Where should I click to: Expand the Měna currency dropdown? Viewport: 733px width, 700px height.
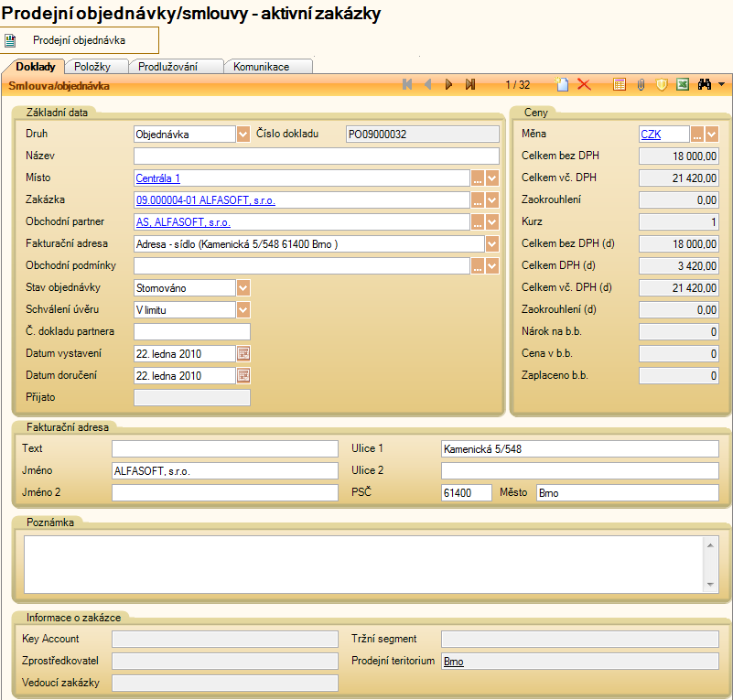(712, 134)
